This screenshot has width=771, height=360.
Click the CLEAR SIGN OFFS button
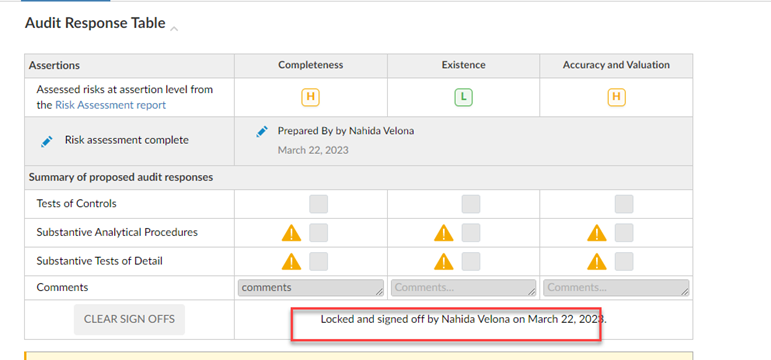tap(129, 319)
